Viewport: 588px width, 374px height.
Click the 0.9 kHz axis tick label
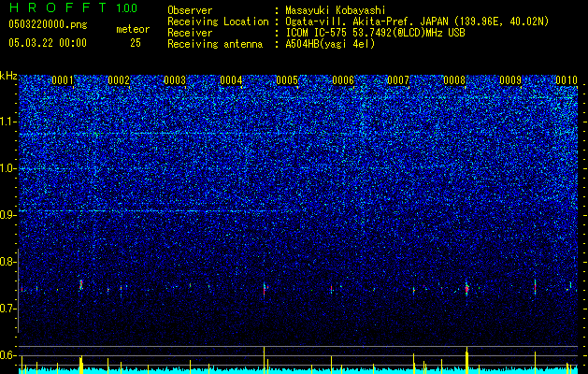tap(7, 215)
